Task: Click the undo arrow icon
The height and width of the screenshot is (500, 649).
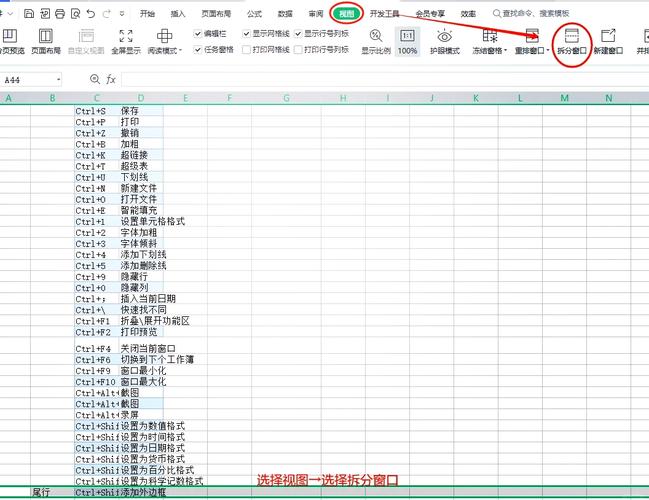Action: tap(92, 14)
